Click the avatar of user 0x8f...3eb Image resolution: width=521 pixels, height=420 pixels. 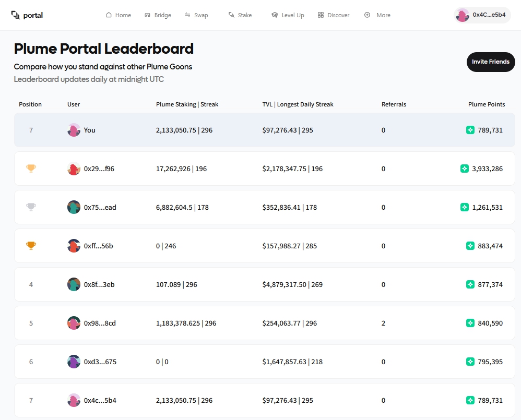click(x=74, y=284)
